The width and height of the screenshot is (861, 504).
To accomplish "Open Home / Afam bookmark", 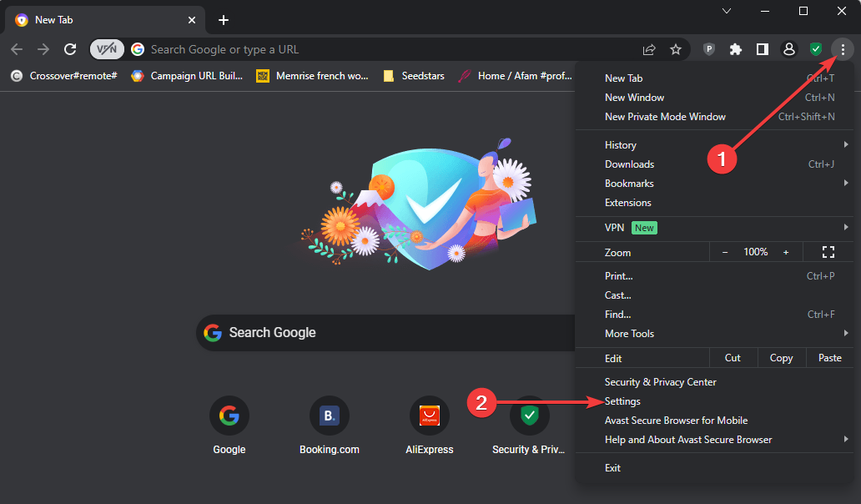I will 515,76.
